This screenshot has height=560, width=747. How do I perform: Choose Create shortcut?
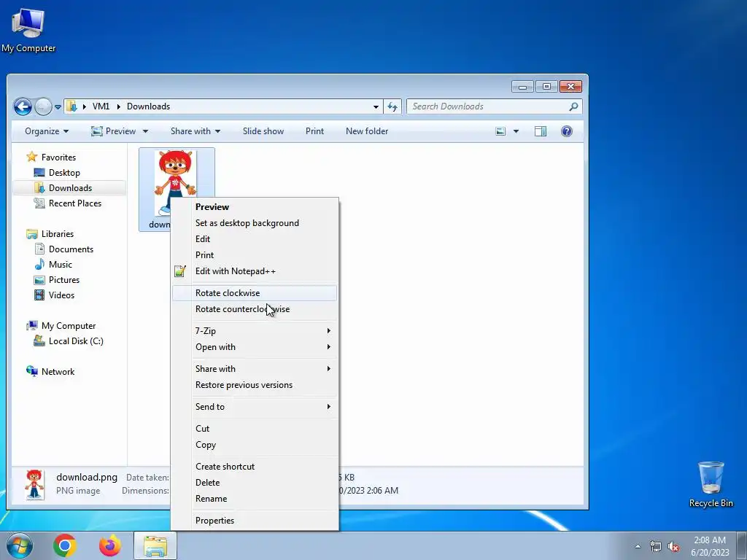click(x=255, y=467)
